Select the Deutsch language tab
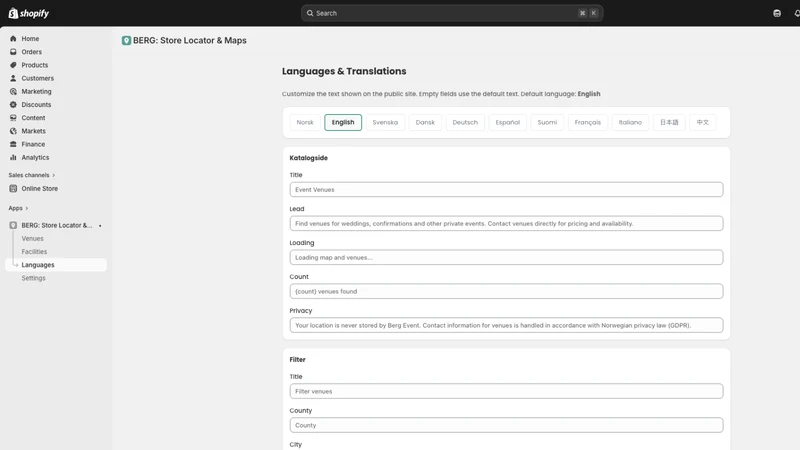800x450 pixels. click(x=465, y=122)
